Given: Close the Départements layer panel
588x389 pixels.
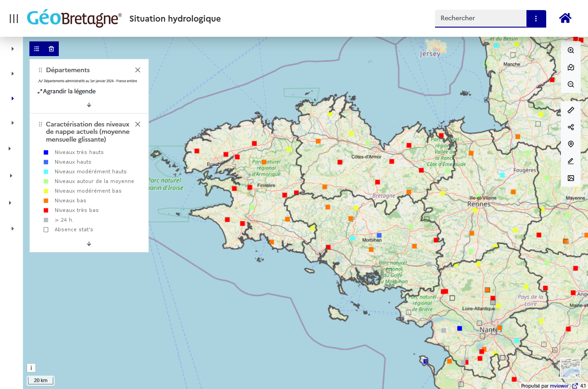Looking at the screenshot, I should coord(138,70).
